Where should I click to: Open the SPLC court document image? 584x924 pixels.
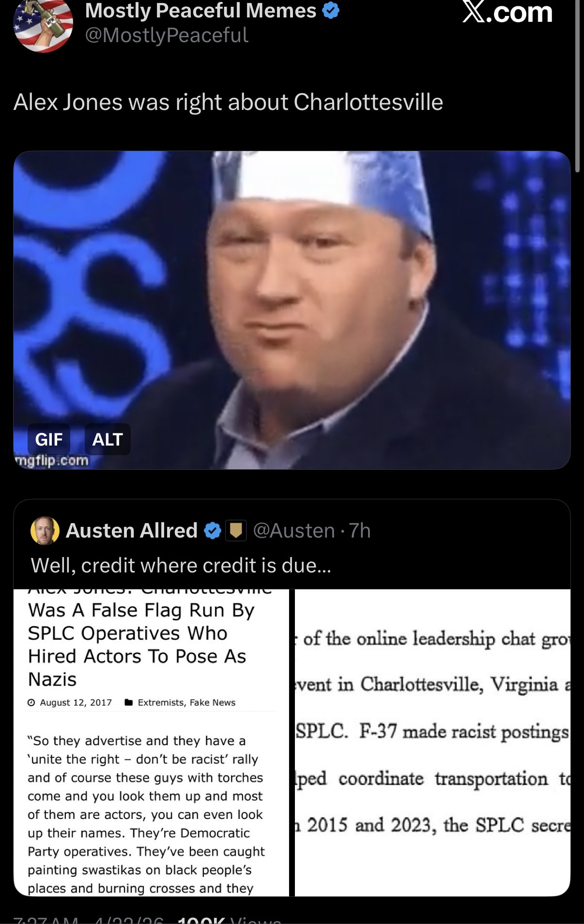click(432, 742)
